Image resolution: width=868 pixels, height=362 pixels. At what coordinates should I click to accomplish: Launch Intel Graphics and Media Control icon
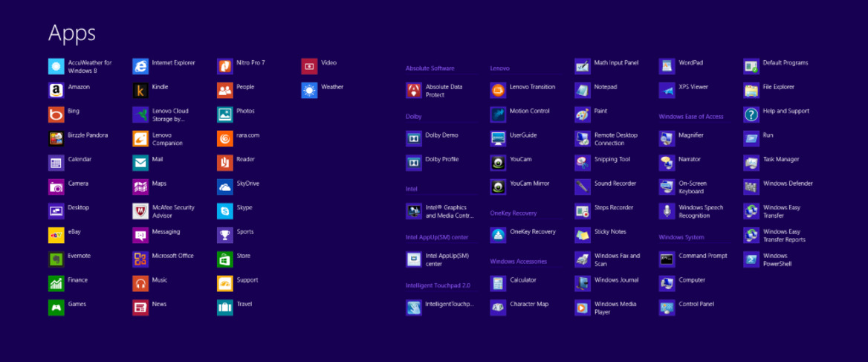click(x=413, y=211)
